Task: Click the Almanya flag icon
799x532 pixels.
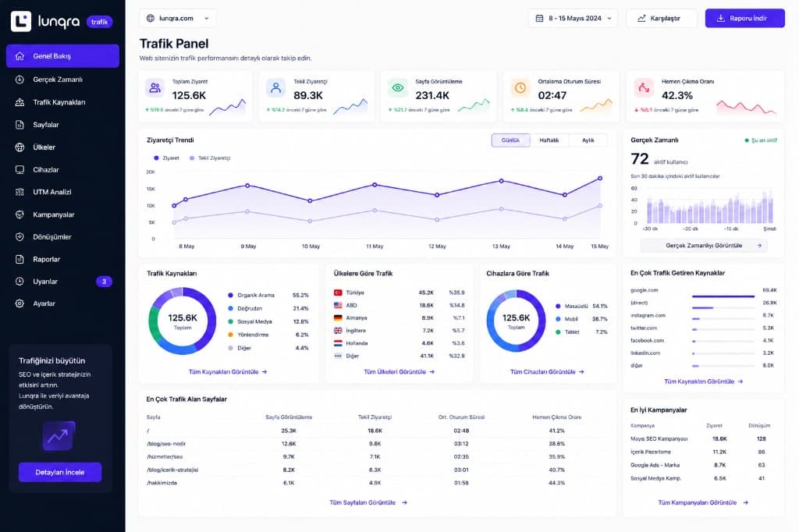Action: click(x=338, y=318)
